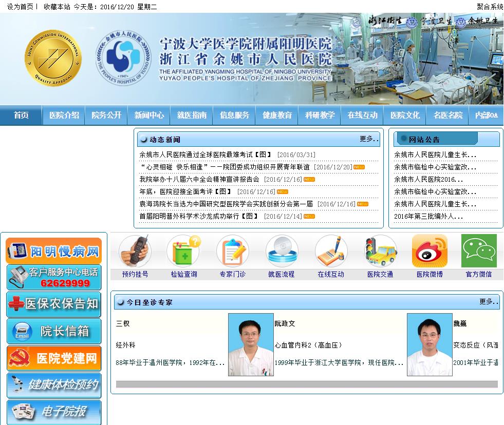504x425 pixels.
Task: Open the first 余姚市临检中心实验室改 notice
Action: pyautogui.click(x=435, y=167)
